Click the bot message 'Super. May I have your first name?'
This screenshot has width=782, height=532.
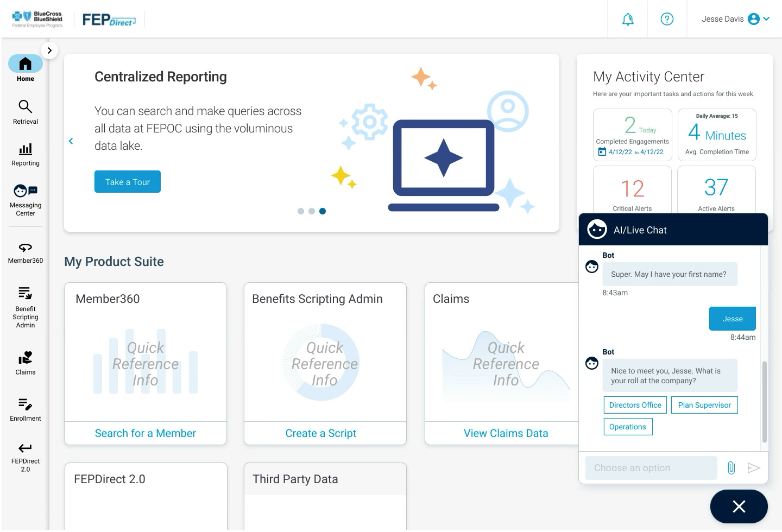[670, 274]
